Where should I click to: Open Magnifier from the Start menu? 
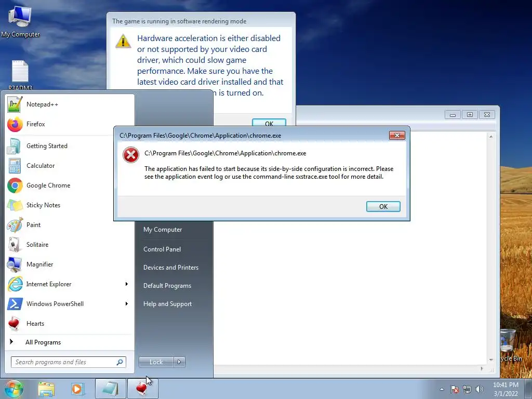(70, 264)
